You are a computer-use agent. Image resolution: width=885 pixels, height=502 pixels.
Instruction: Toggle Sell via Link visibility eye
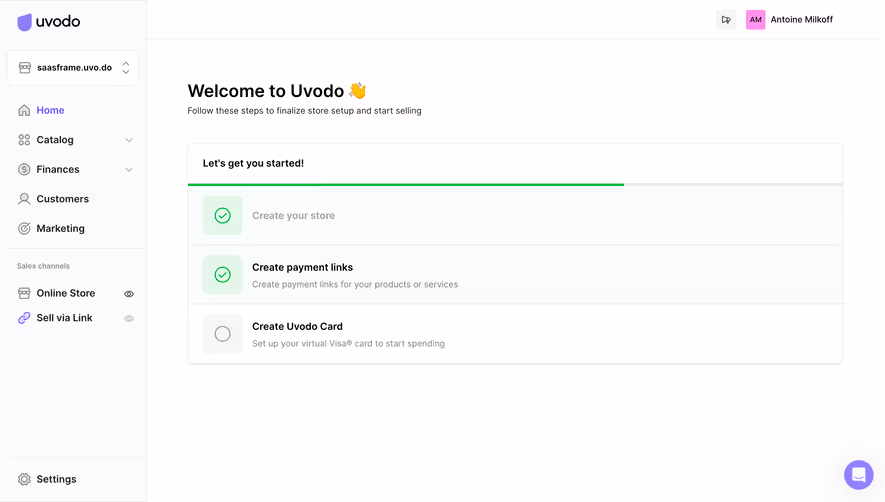click(x=129, y=318)
